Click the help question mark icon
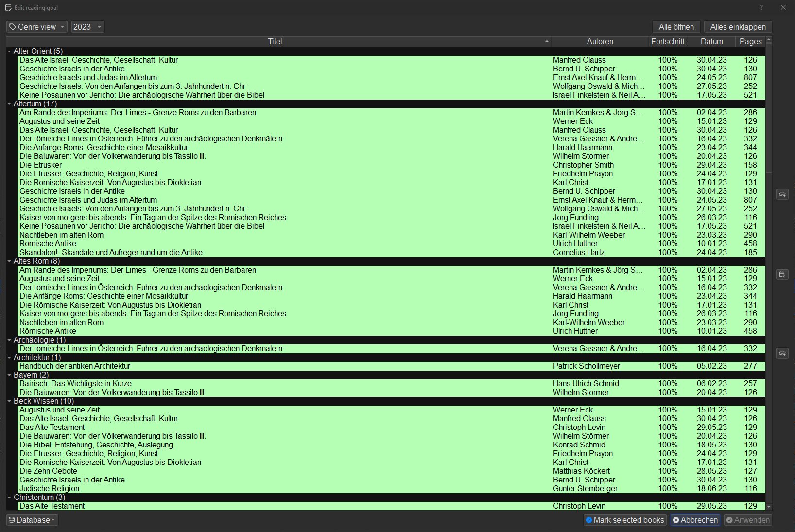 [761, 7]
